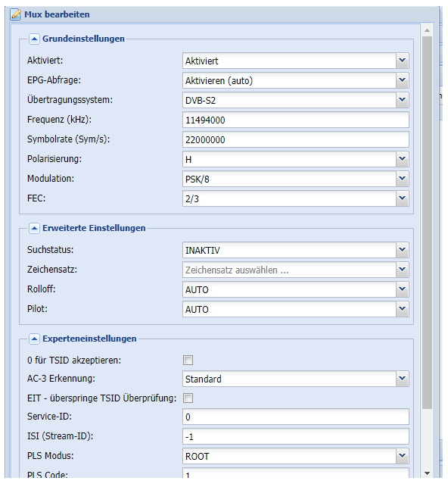Open the Modulation dropdown arrow
The image size is (448, 487).
pyautogui.click(x=403, y=179)
